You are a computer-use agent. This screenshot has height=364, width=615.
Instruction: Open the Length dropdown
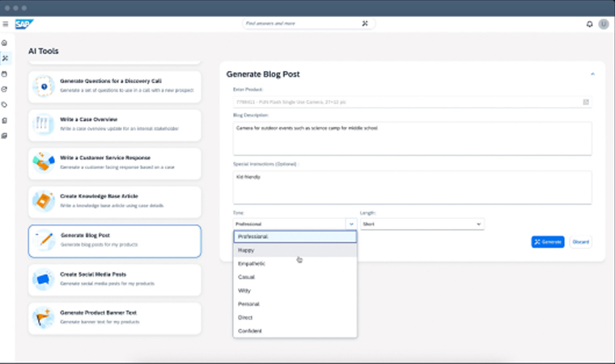[x=422, y=223]
